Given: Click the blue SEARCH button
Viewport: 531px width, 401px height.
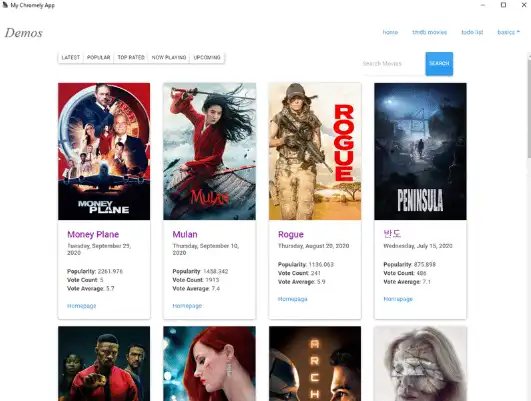Looking at the screenshot, I should (439, 64).
